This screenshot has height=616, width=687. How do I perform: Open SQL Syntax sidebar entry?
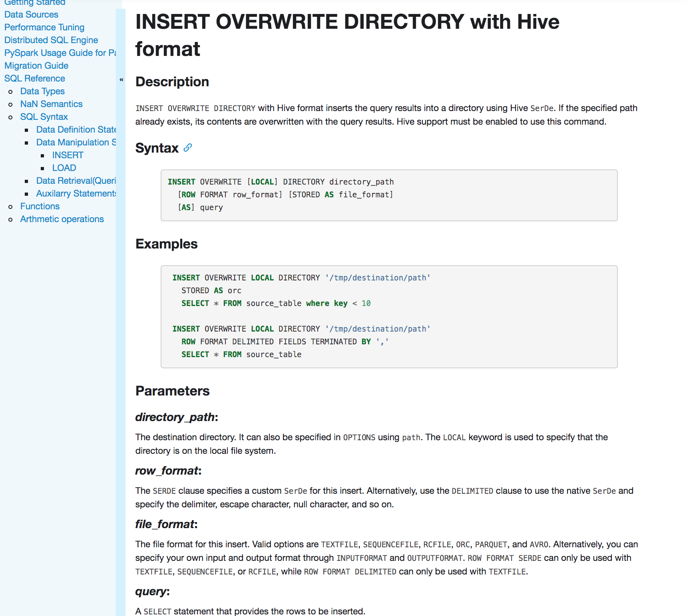pos(44,117)
